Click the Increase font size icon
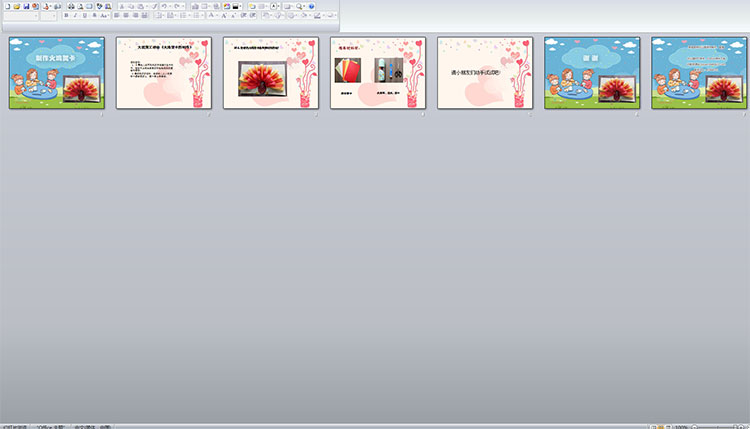The height and width of the screenshot is (429, 750). pos(224,16)
